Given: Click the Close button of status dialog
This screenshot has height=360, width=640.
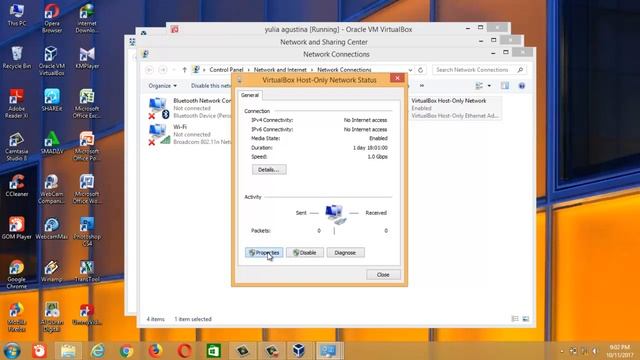Looking at the screenshot, I should [x=383, y=275].
